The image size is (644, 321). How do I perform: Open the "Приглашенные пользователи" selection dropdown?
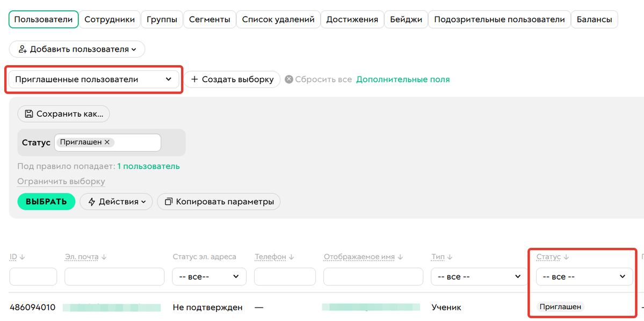coord(94,79)
